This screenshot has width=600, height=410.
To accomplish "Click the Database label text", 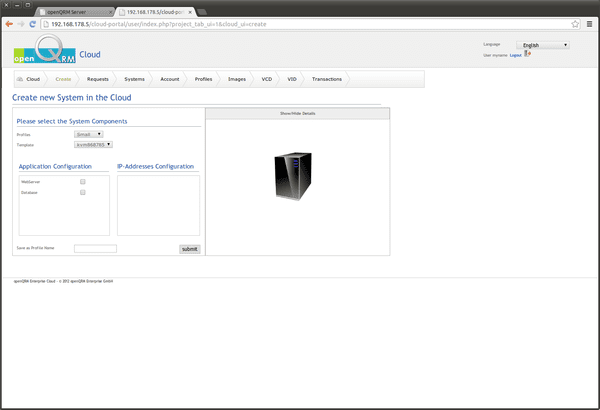I will 29,193.
